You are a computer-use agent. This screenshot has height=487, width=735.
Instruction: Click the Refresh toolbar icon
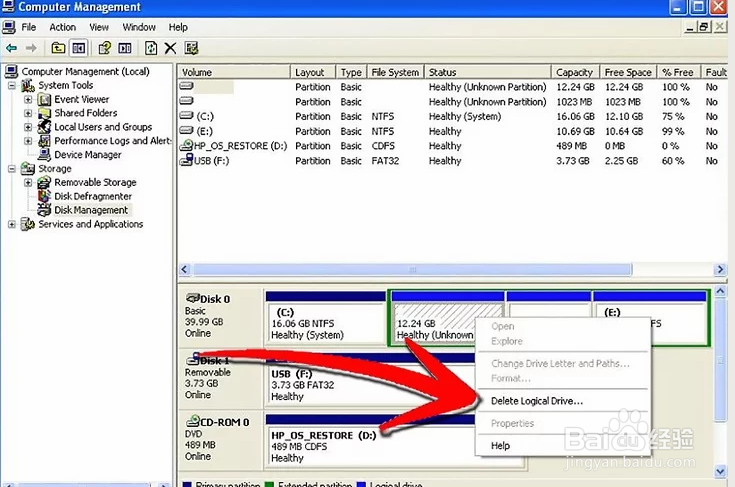151,48
